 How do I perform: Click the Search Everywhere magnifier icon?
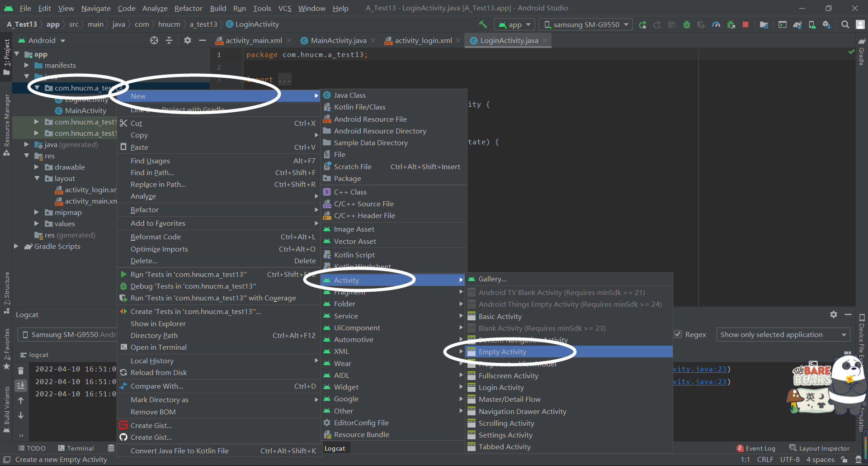pyautogui.click(x=845, y=24)
